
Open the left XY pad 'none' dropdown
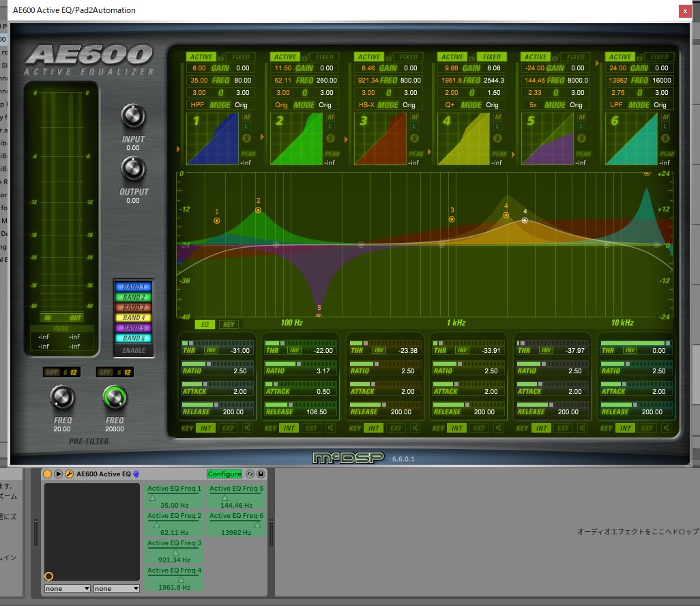[67, 588]
